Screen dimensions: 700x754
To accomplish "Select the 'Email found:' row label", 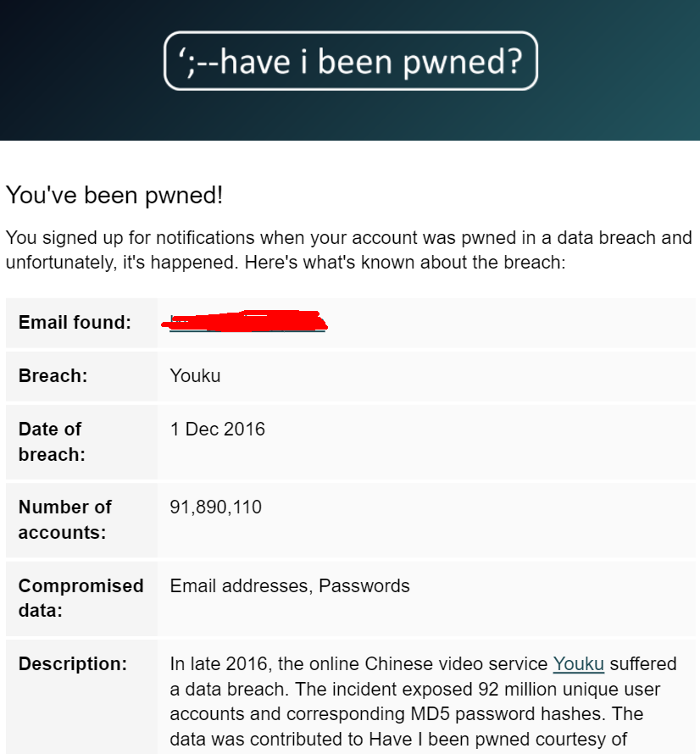I will [75, 323].
